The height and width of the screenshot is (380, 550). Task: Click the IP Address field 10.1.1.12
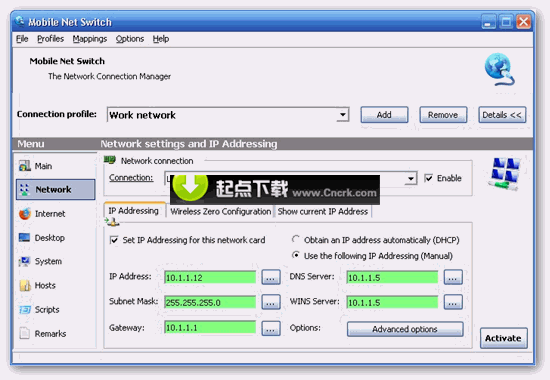tap(210, 277)
